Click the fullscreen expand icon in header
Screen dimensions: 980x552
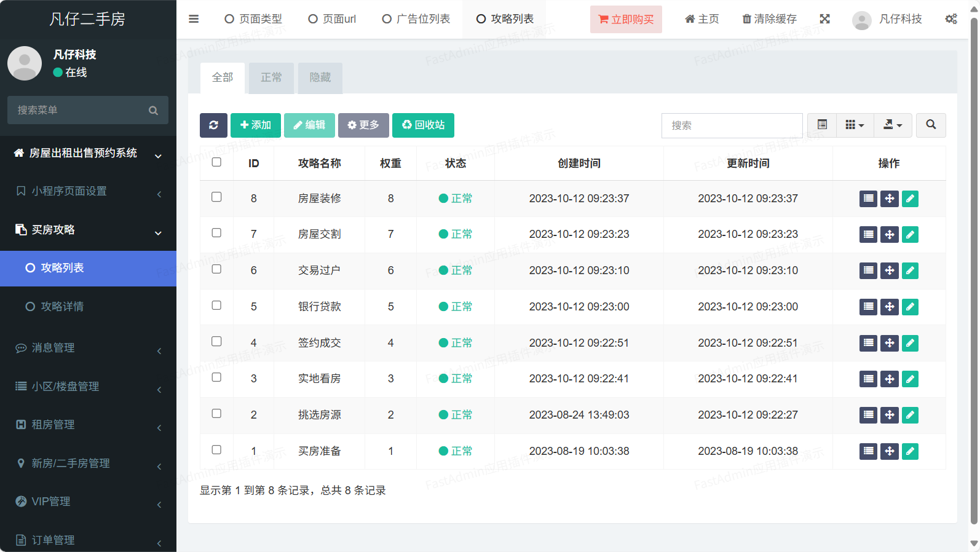[825, 19]
